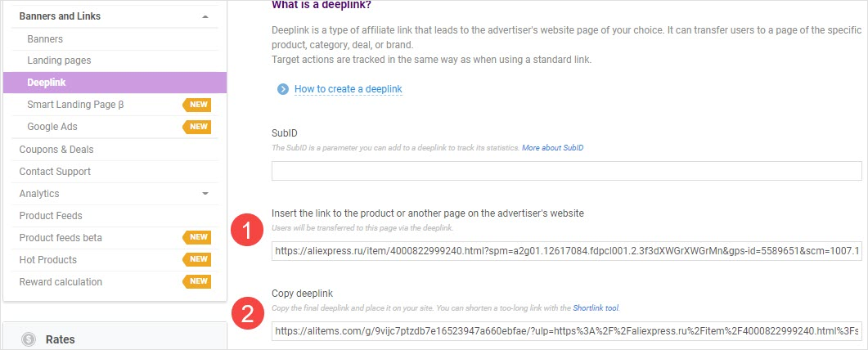This screenshot has width=868, height=350.
Task: Open the Shortlink tool link
Action: click(x=596, y=308)
